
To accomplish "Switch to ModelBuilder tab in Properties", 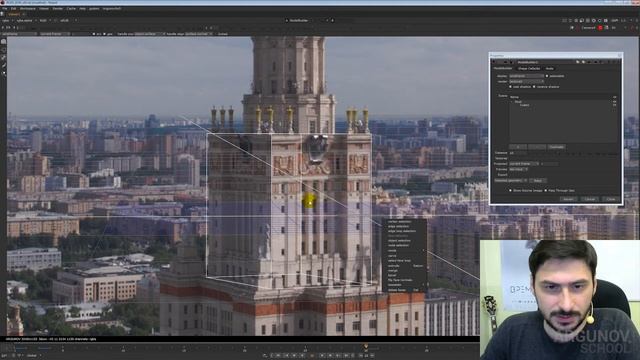I will click(x=503, y=68).
